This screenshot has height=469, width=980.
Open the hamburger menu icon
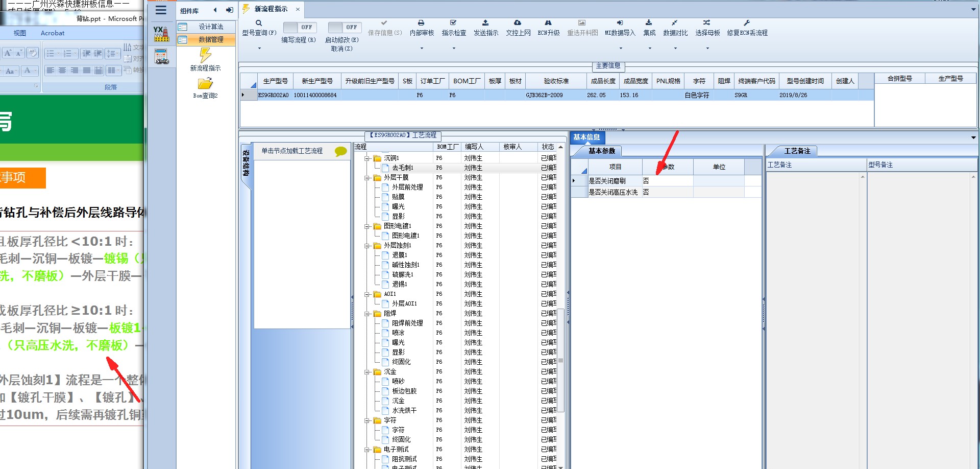coord(161,10)
